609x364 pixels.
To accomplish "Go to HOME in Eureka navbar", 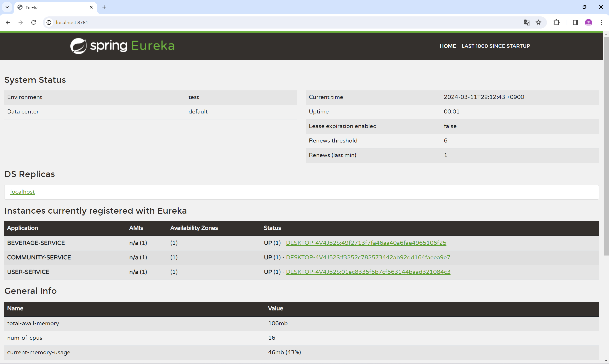I will tap(448, 46).
